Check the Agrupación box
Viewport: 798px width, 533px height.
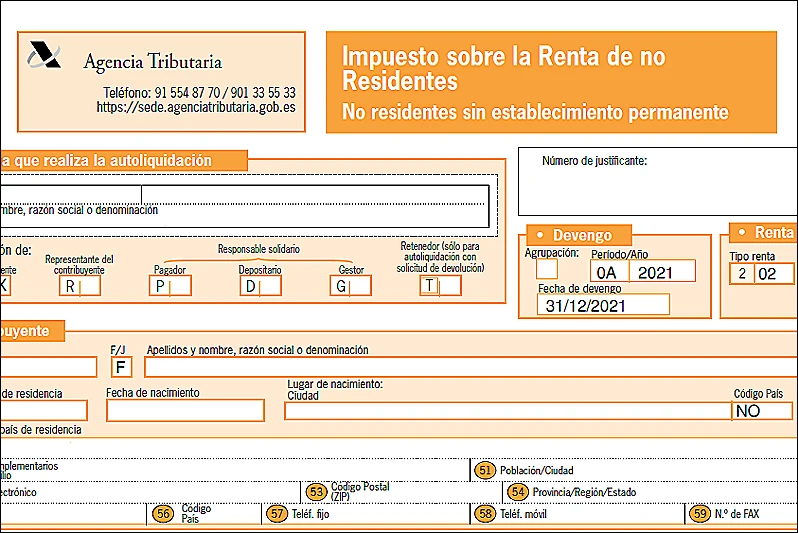coord(547,269)
